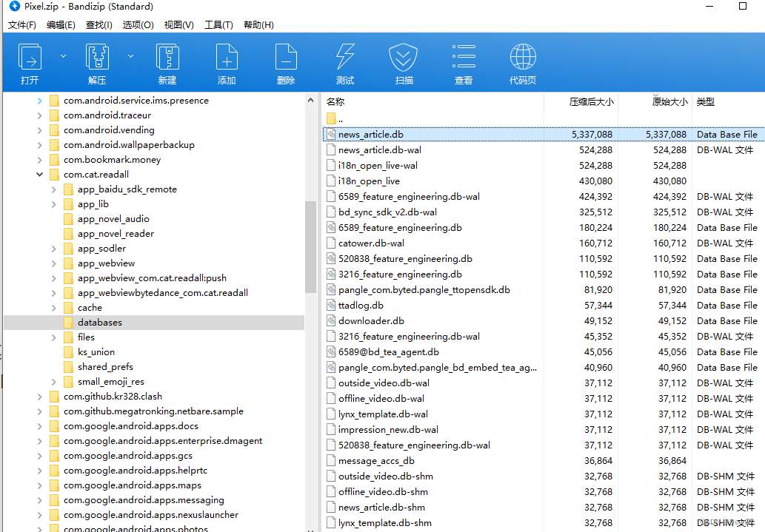Collapse the com.cat.readall folder
This screenshot has width=765, height=532.
(39, 175)
